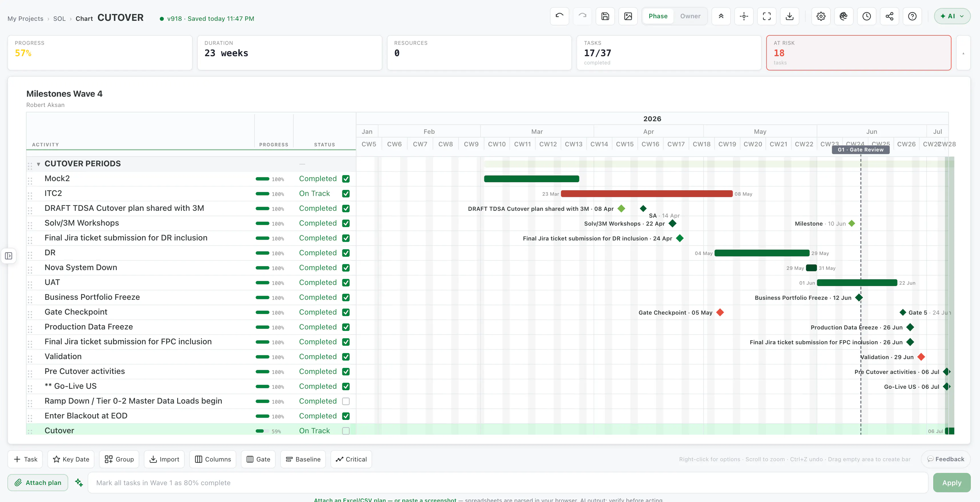This screenshot has width=980, height=502.
Task: Enter fullscreen mode icon
Action: 767,16
